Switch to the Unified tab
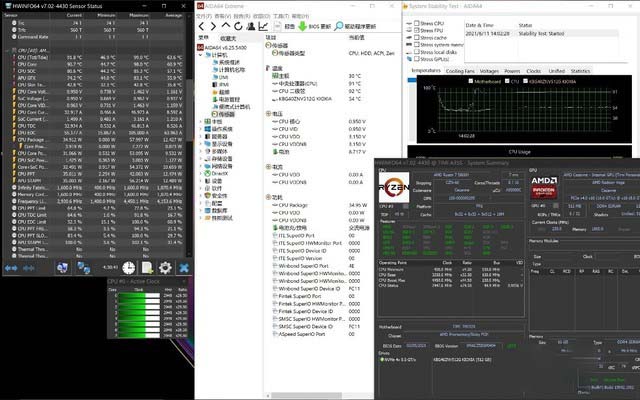Screen dimensions: 640x400 pos(556,71)
